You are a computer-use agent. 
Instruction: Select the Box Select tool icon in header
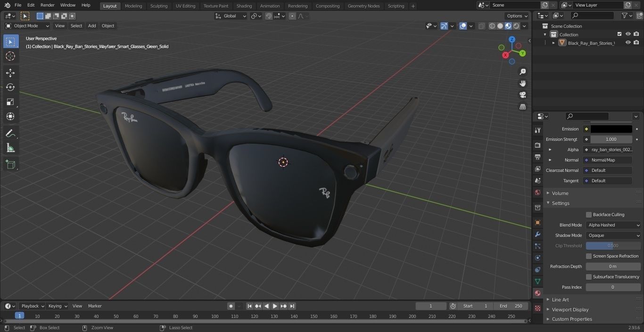[40, 16]
